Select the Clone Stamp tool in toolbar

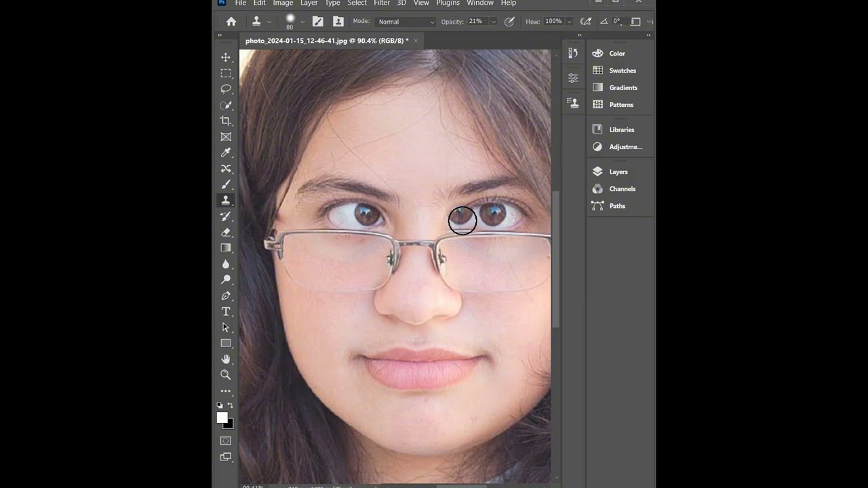226,201
